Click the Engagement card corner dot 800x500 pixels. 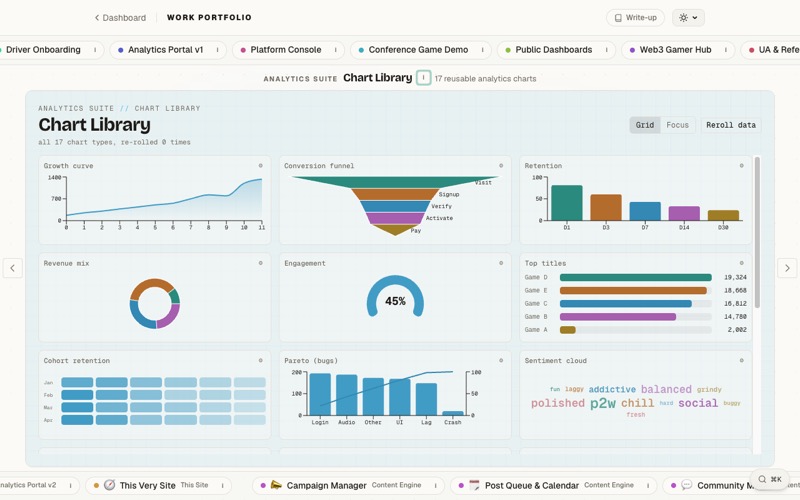point(501,263)
